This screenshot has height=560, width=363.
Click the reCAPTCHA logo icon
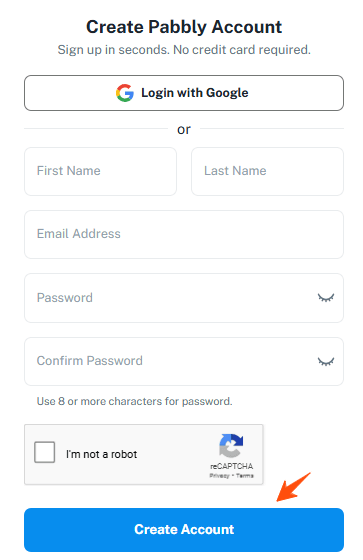tap(231, 445)
